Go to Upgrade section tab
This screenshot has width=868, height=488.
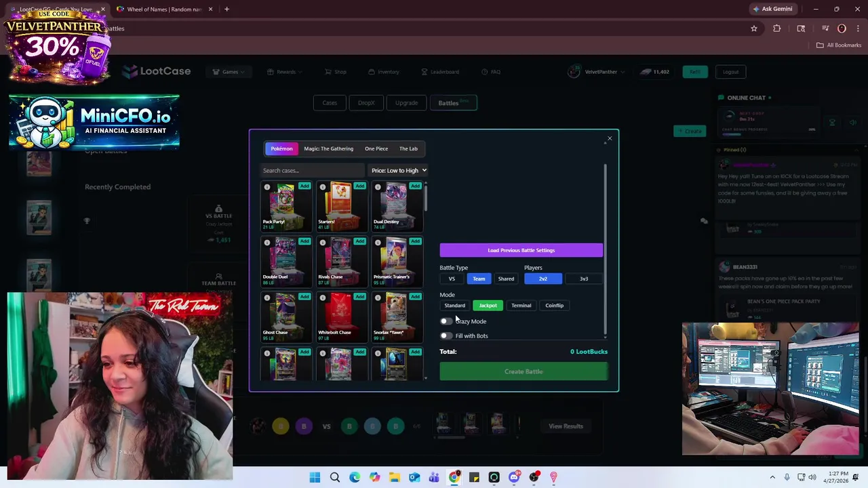click(x=407, y=103)
